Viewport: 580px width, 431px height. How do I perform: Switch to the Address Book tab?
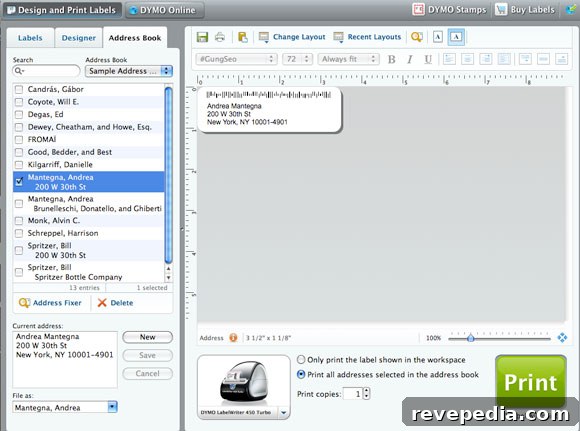pos(135,38)
